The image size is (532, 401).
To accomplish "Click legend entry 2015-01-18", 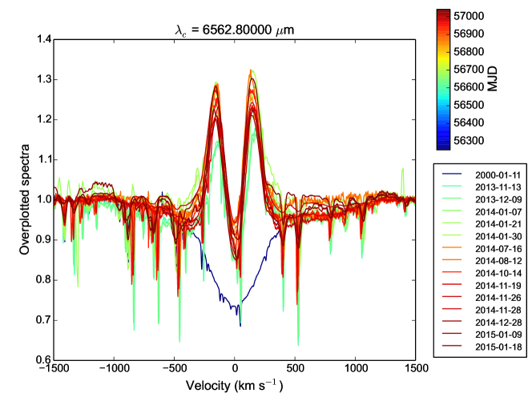I will (498, 347).
